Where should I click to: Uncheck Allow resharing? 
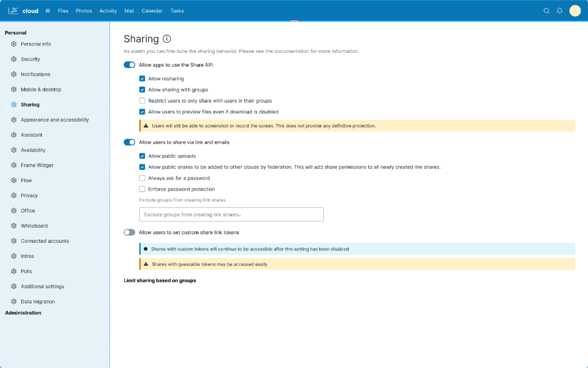142,79
